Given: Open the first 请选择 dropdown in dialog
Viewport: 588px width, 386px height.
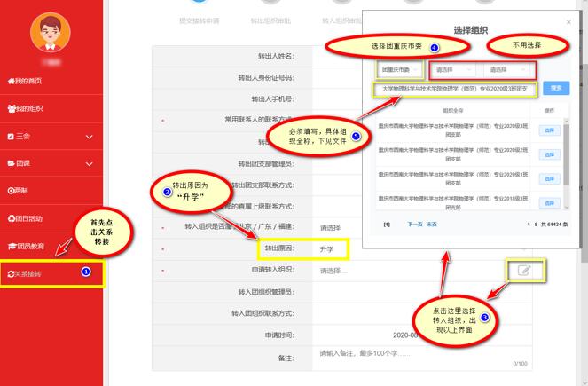Looking at the screenshot, I should pyautogui.click(x=453, y=68).
